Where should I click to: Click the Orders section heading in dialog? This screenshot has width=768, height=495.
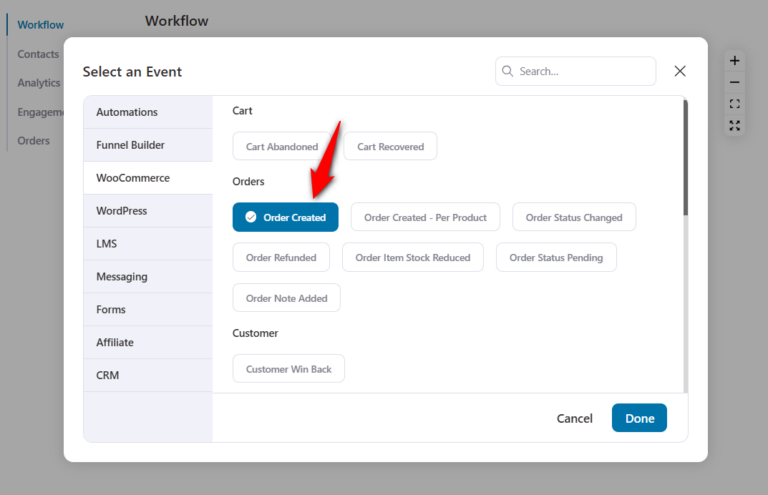[248, 181]
